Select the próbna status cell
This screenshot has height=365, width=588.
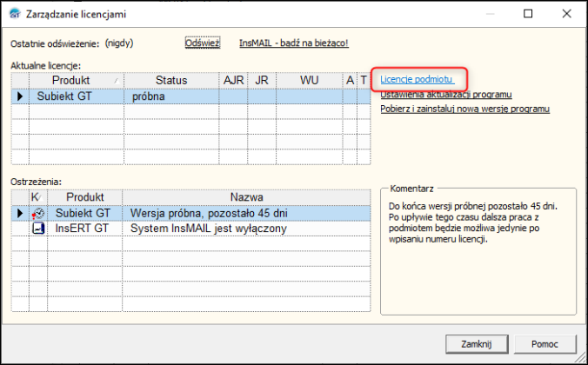(x=171, y=96)
